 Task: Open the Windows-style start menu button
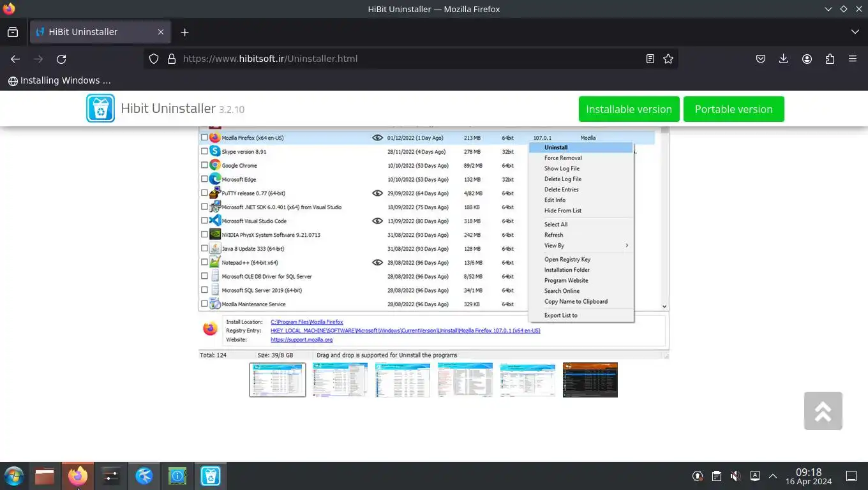point(14,476)
